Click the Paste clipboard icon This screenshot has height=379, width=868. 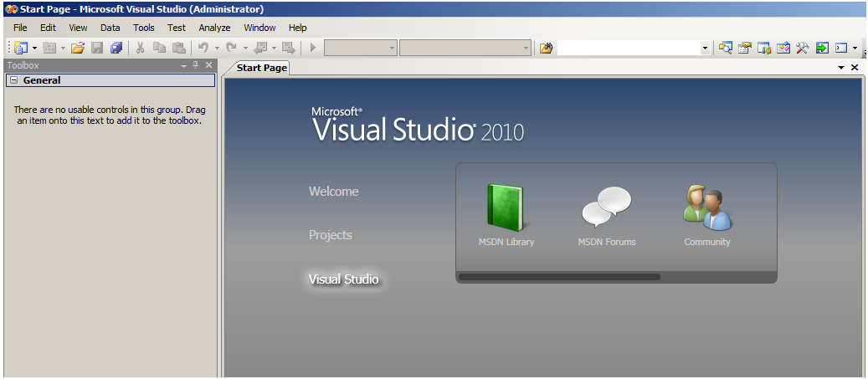(x=178, y=49)
